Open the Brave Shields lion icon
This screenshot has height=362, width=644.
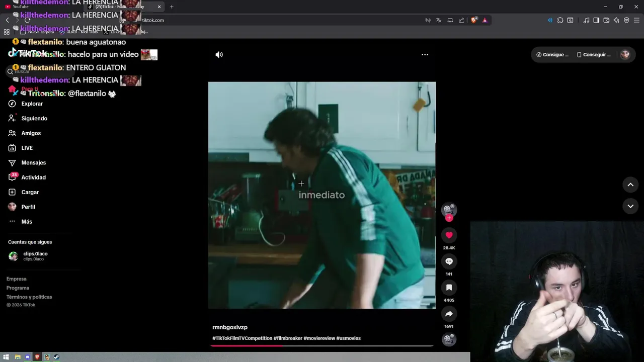click(x=474, y=20)
